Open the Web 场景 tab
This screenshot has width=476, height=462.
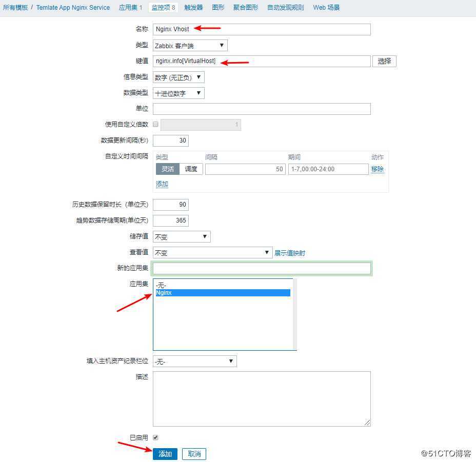[x=325, y=7]
